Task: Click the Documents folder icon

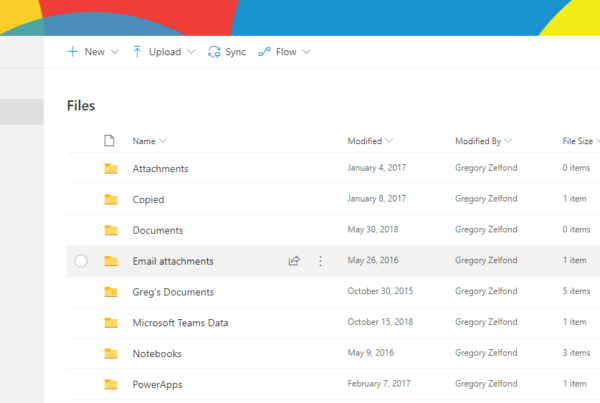Action: point(111,230)
